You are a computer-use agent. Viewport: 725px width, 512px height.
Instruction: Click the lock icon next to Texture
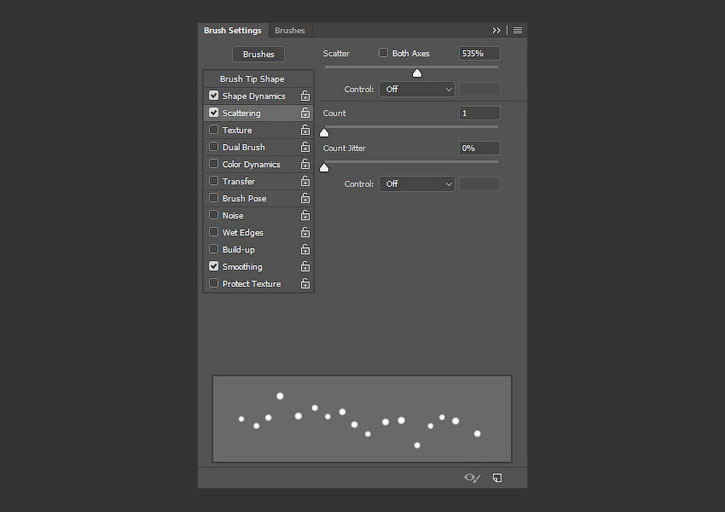point(305,130)
